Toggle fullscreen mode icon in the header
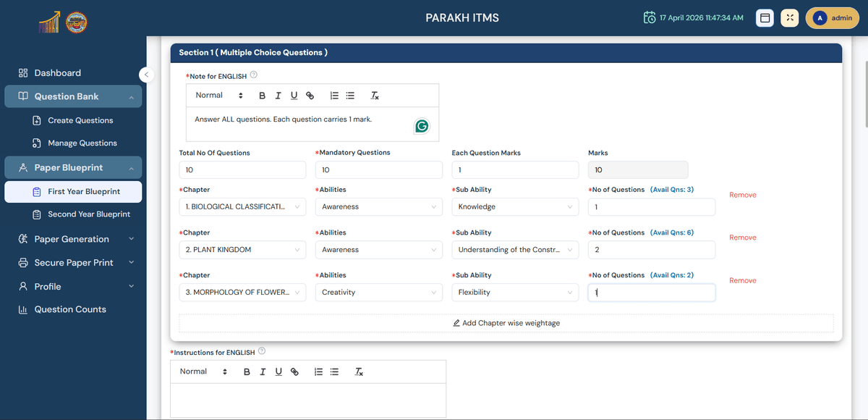Image resolution: width=868 pixels, height=420 pixels. pyautogui.click(x=789, y=18)
